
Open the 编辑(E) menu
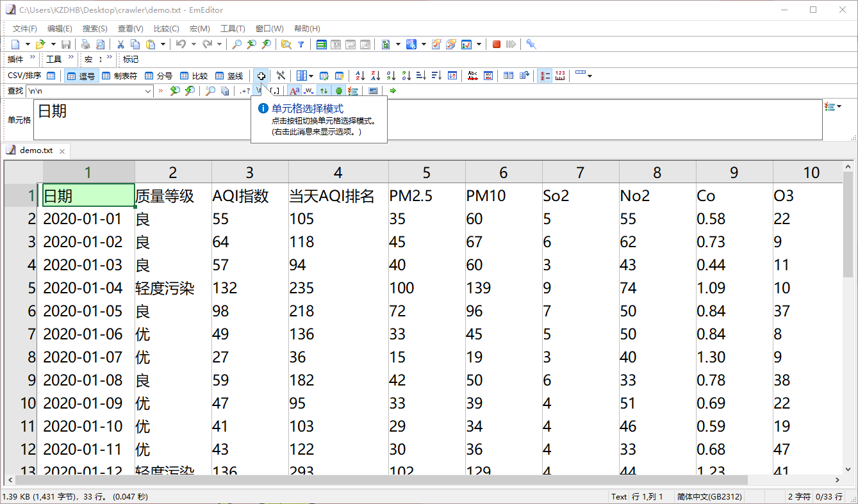pyautogui.click(x=60, y=29)
